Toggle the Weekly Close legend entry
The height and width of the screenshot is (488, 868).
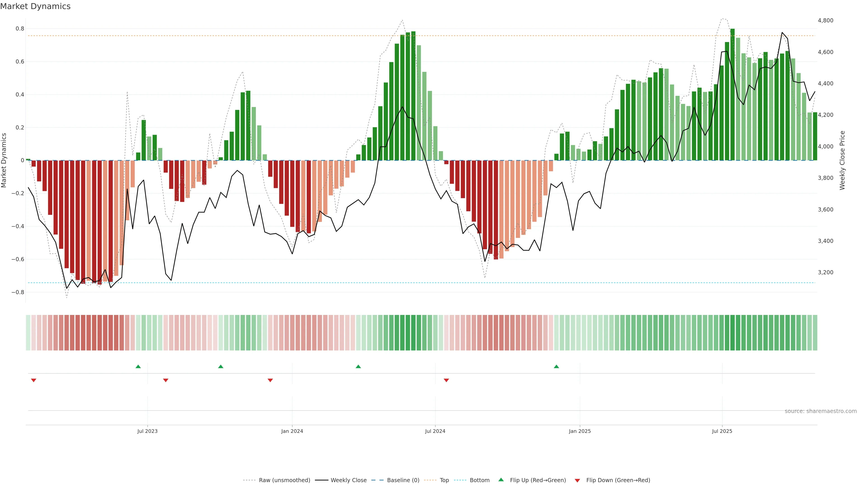348,480
